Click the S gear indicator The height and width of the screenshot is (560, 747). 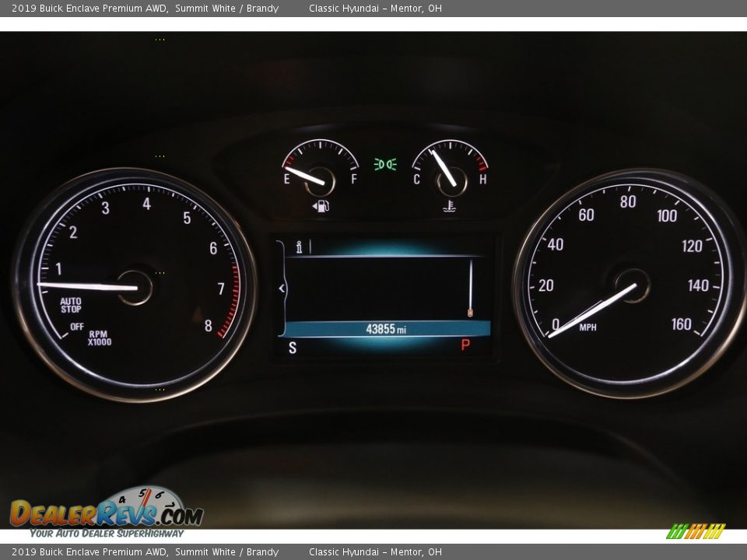(x=293, y=348)
